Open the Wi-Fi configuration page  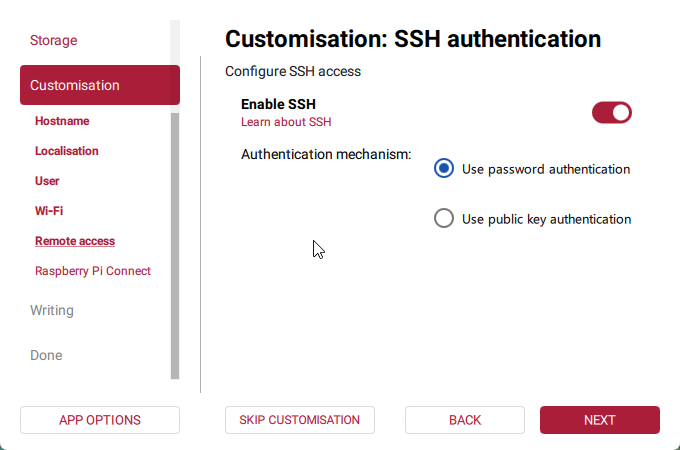[49, 211]
